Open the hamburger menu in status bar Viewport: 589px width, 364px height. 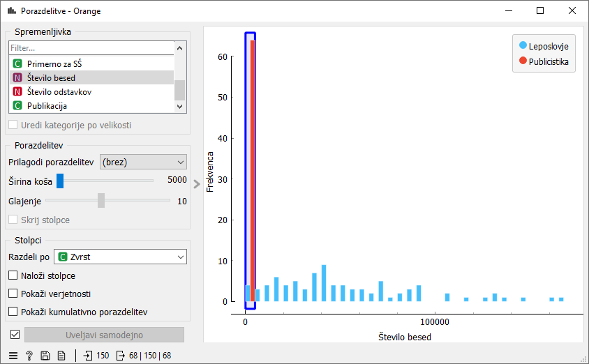click(x=13, y=356)
